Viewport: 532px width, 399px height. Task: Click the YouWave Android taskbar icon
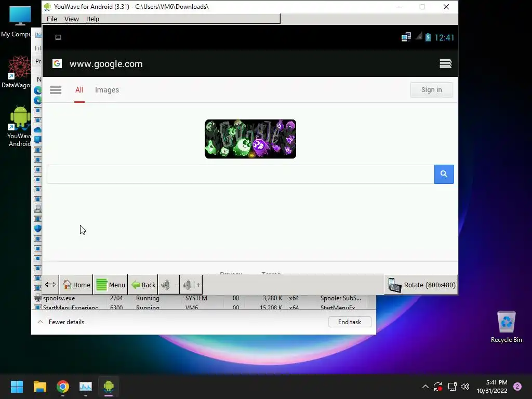coord(109,387)
